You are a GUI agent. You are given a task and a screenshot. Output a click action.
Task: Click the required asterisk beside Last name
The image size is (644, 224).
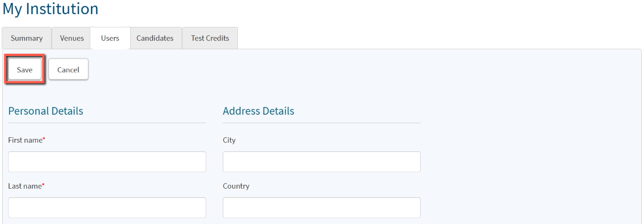pos(43,185)
